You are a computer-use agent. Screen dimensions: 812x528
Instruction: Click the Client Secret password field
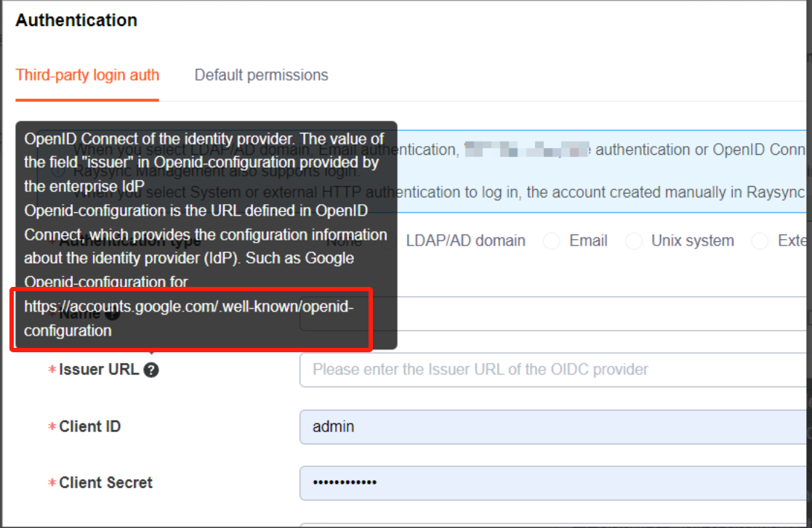coord(552,483)
